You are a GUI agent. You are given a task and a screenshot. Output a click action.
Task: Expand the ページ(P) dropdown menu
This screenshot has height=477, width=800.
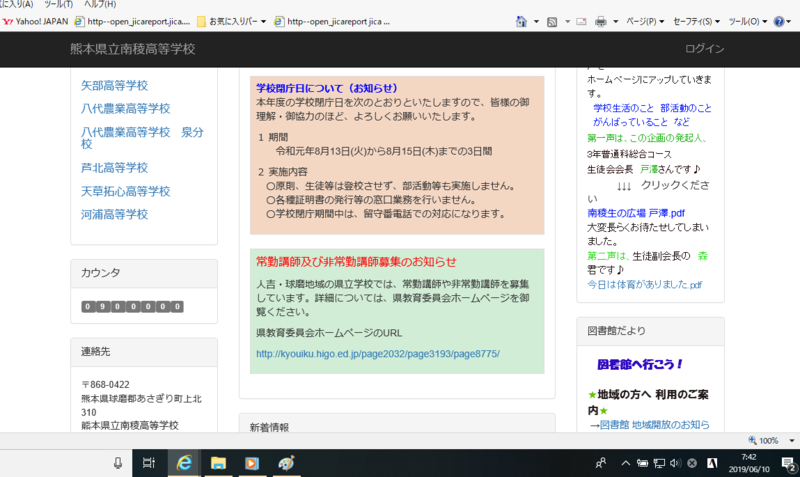tap(644, 21)
